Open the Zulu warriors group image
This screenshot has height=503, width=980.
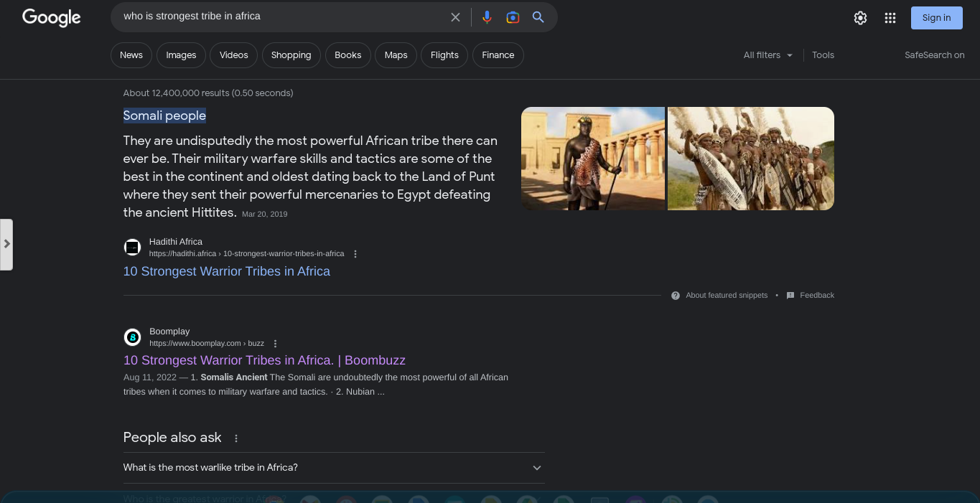tap(751, 159)
